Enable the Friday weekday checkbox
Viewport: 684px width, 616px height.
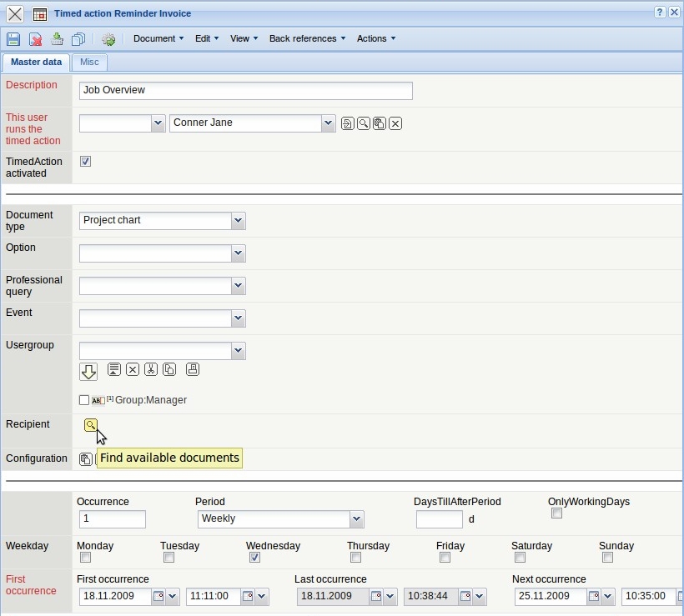pyautogui.click(x=445, y=558)
